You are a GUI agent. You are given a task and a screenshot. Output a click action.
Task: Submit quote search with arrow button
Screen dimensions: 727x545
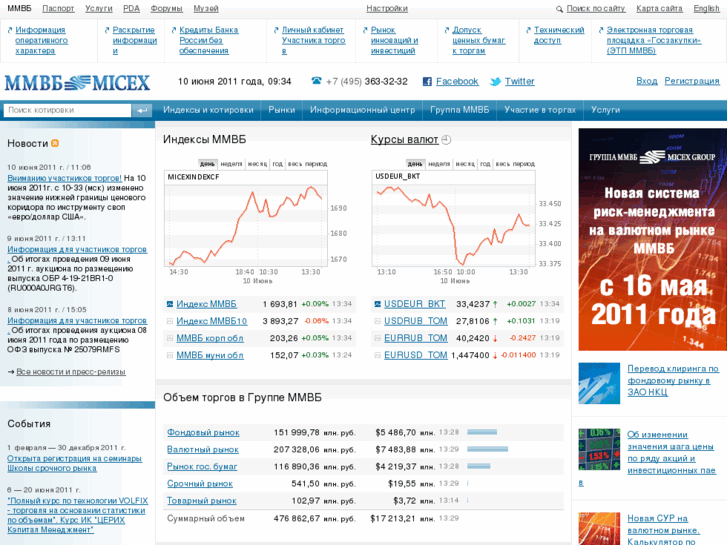tap(142, 110)
